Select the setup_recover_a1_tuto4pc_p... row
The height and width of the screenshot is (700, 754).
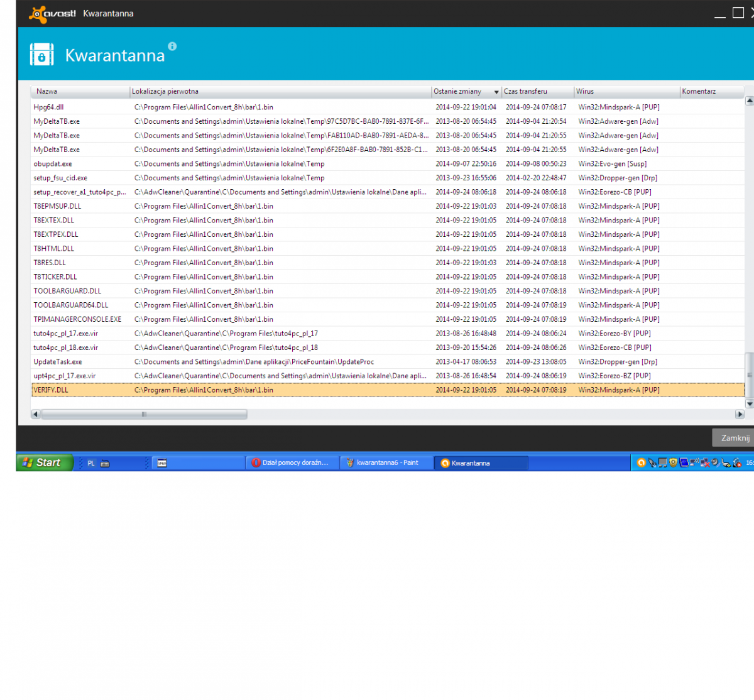[x=388, y=192]
